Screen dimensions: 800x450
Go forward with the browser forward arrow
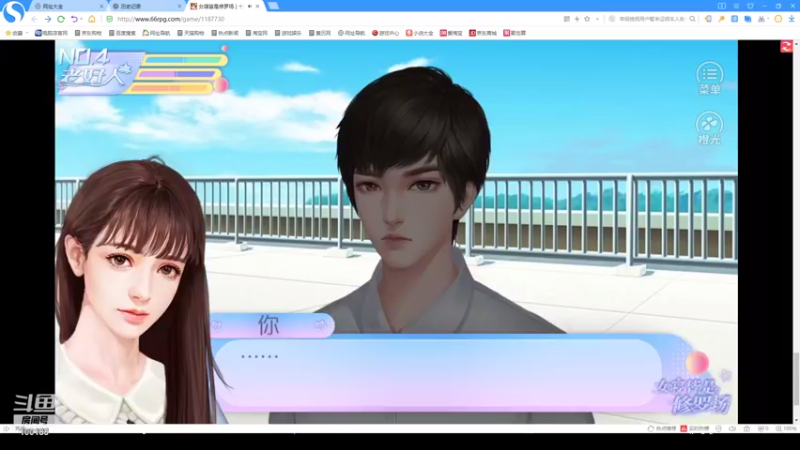pyautogui.click(x=47, y=19)
